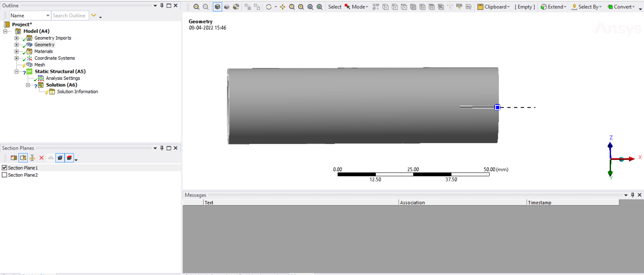Delete section plane with the red X
The width and height of the screenshot is (644, 275).
(41, 158)
